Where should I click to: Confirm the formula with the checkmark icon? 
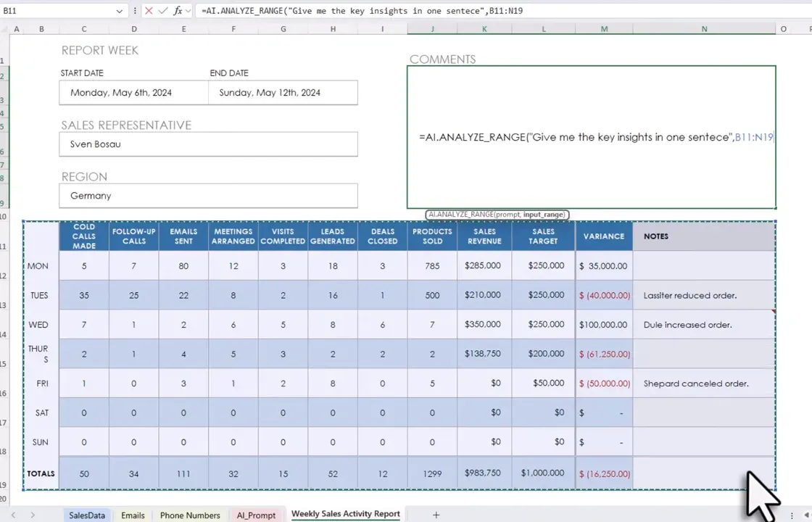tap(163, 11)
